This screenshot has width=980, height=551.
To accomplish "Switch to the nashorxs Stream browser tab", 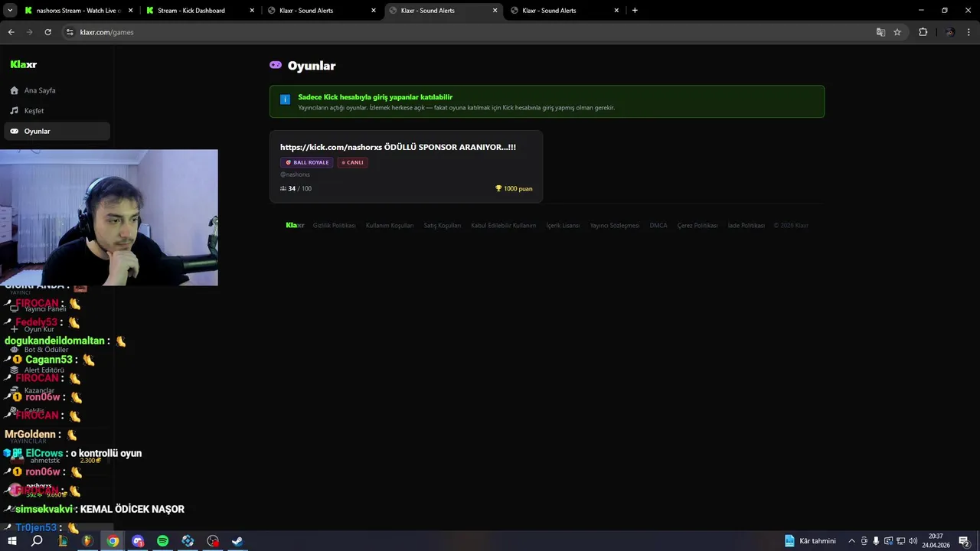I will [x=77, y=11].
